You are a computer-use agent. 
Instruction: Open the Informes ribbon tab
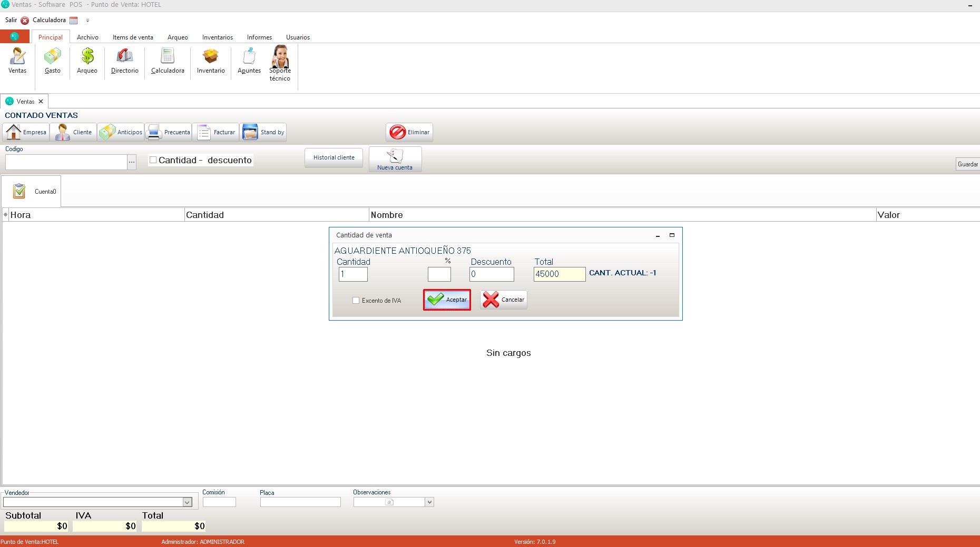point(259,37)
